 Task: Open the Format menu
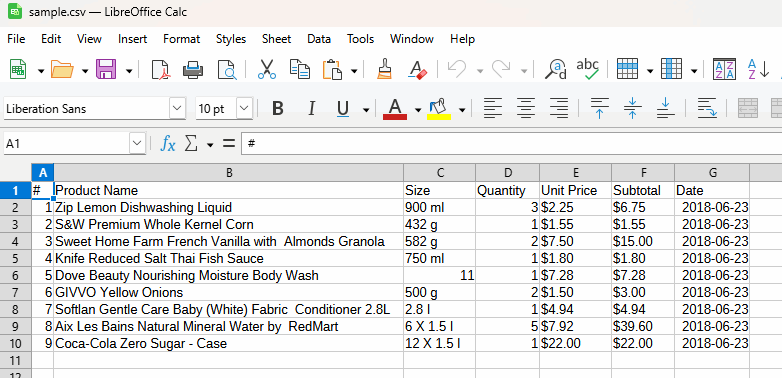point(182,39)
